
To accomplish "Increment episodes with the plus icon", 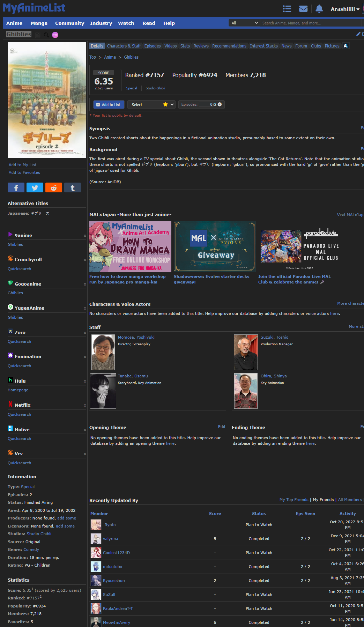I will tap(220, 104).
